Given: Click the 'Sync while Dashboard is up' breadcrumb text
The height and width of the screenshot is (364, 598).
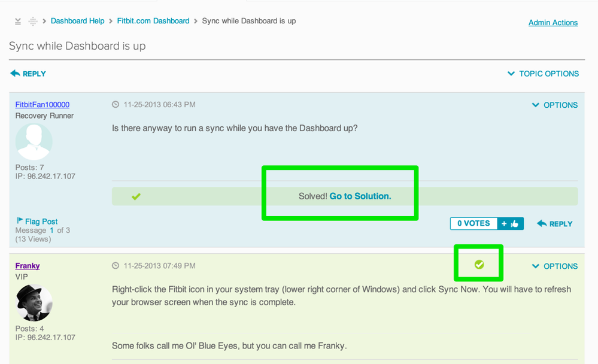Looking at the screenshot, I should (x=249, y=21).
